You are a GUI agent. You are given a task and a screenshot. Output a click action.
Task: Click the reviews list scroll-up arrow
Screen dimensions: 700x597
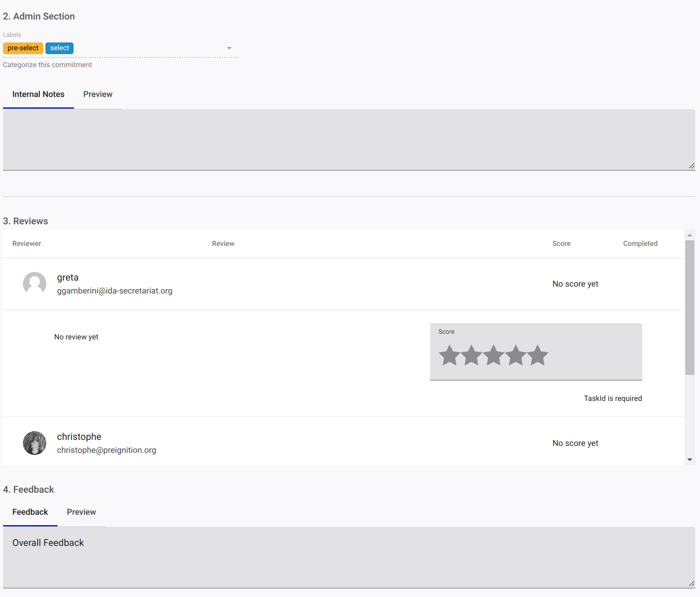click(690, 235)
